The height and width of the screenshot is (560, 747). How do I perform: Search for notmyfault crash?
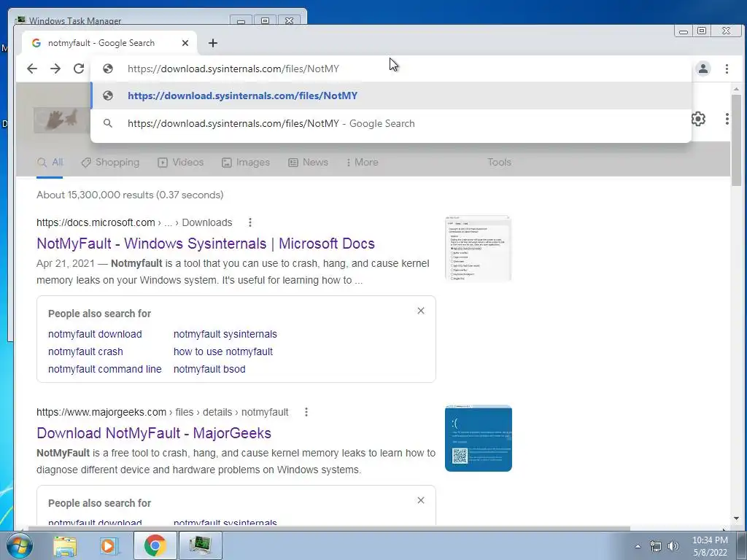(85, 351)
